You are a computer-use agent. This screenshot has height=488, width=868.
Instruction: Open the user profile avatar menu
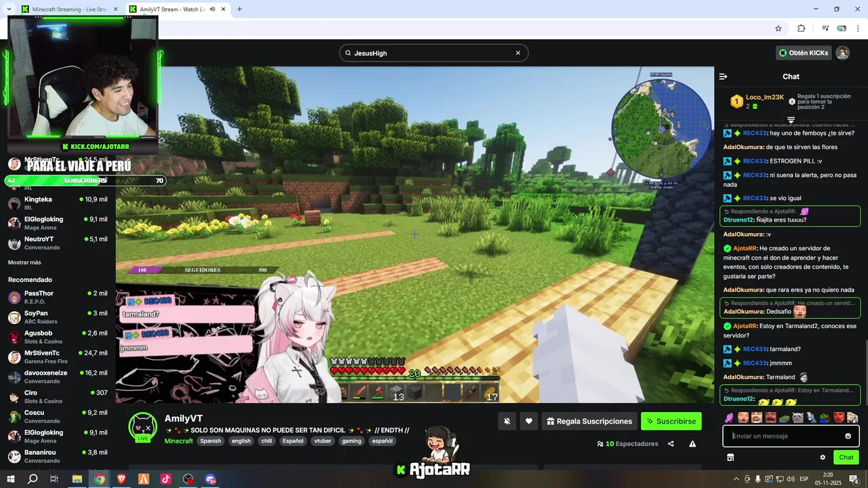(x=842, y=53)
